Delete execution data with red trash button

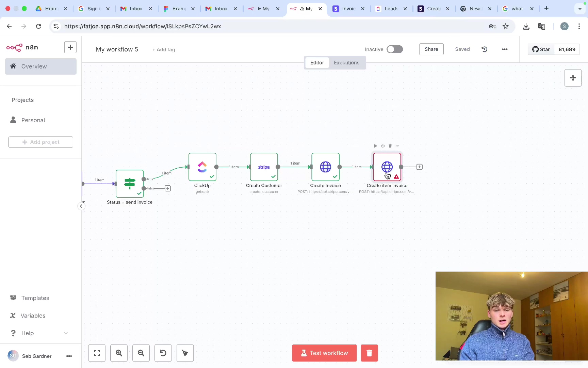click(369, 353)
